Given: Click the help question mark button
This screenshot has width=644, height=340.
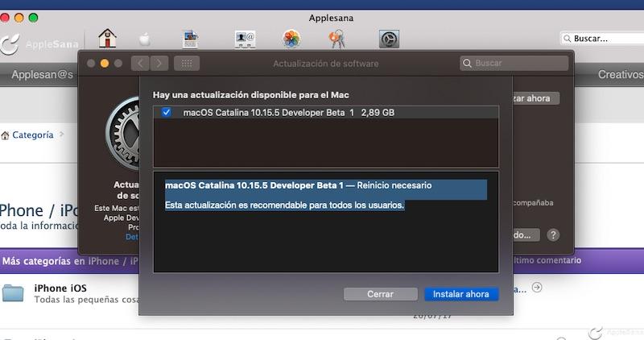Looking at the screenshot, I should [553, 234].
